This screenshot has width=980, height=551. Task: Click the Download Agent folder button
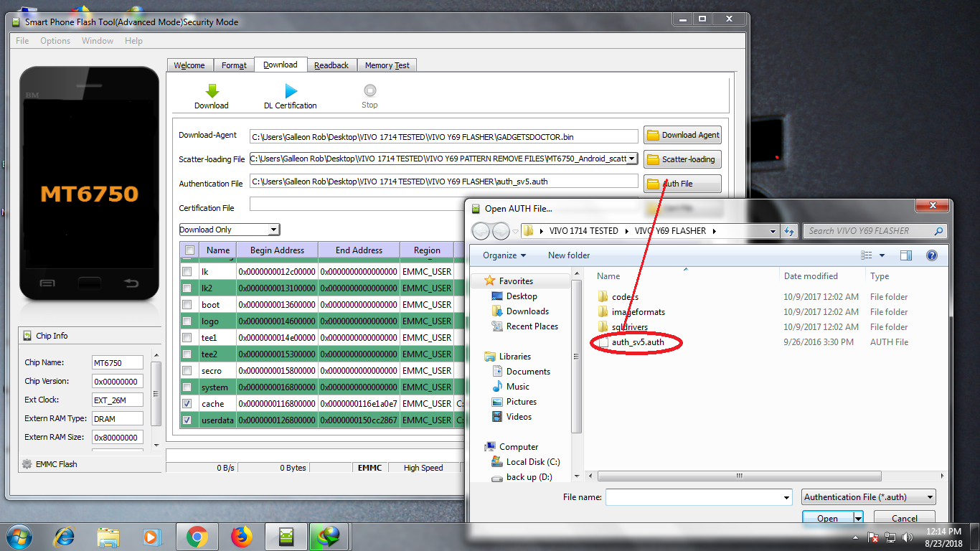682,135
